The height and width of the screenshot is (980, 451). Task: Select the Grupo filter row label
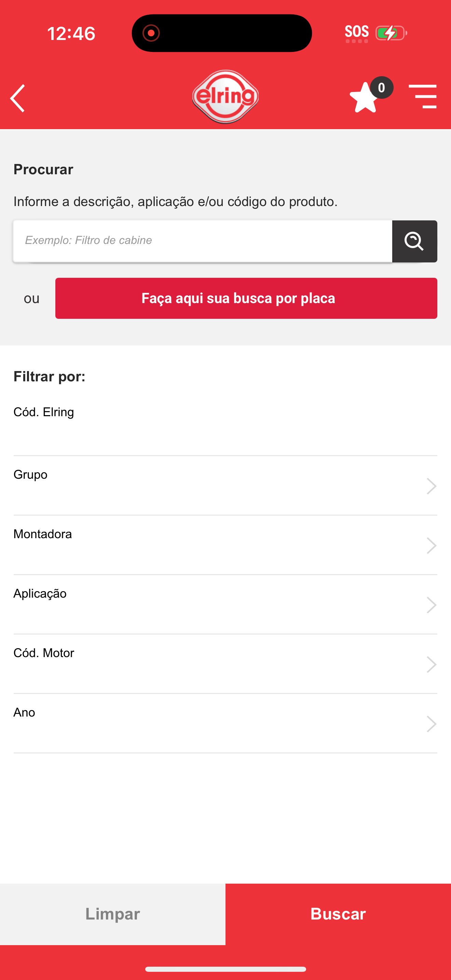click(30, 474)
